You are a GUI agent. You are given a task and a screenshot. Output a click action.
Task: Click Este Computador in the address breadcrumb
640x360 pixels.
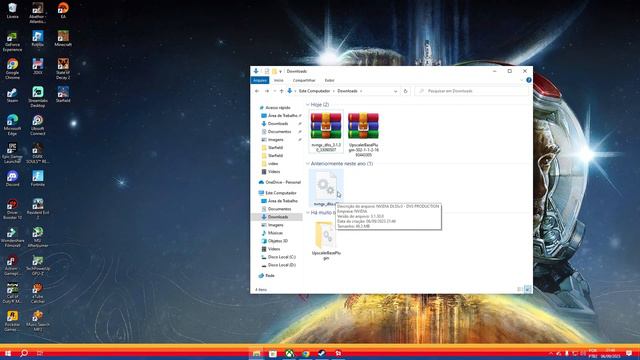tap(314, 91)
